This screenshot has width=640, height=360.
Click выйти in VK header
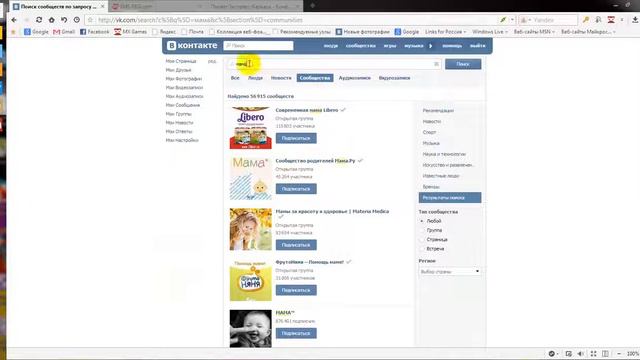[478, 46]
